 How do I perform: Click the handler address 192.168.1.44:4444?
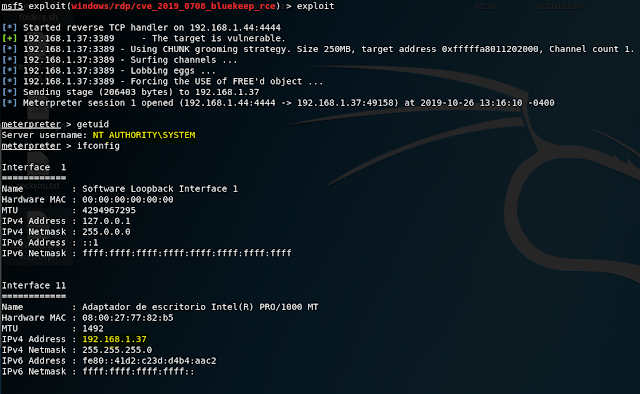pos(235,28)
